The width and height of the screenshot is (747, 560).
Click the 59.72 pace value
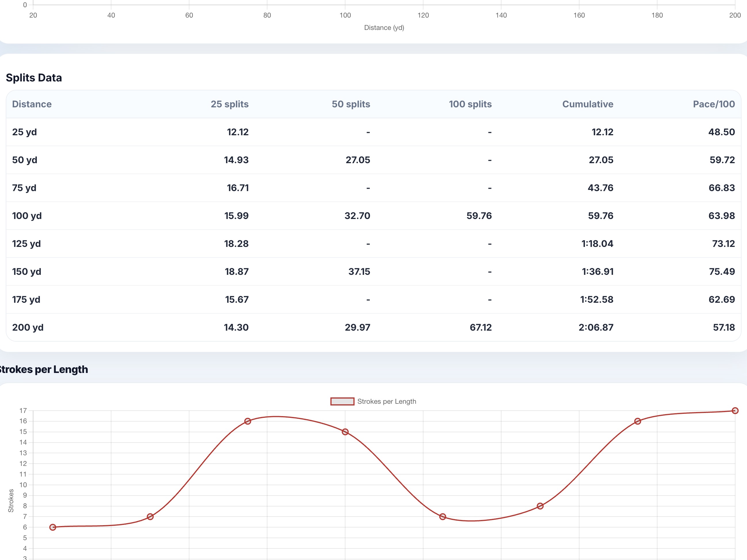(722, 160)
